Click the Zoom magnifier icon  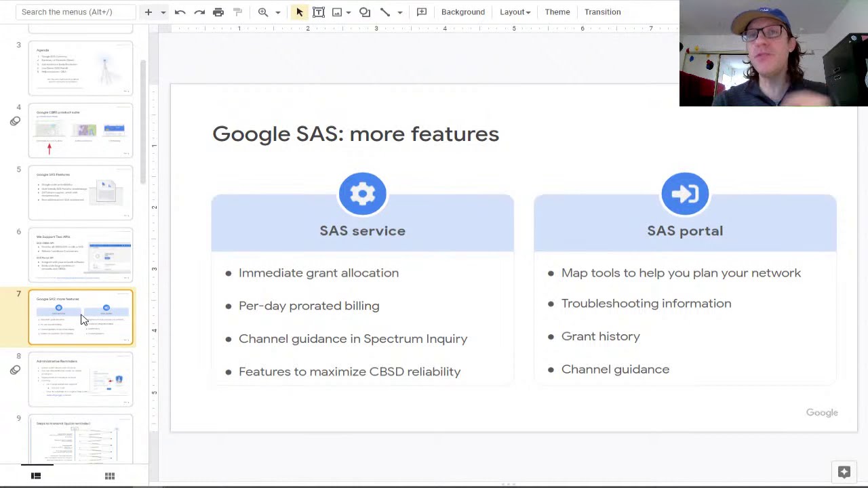[263, 12]
